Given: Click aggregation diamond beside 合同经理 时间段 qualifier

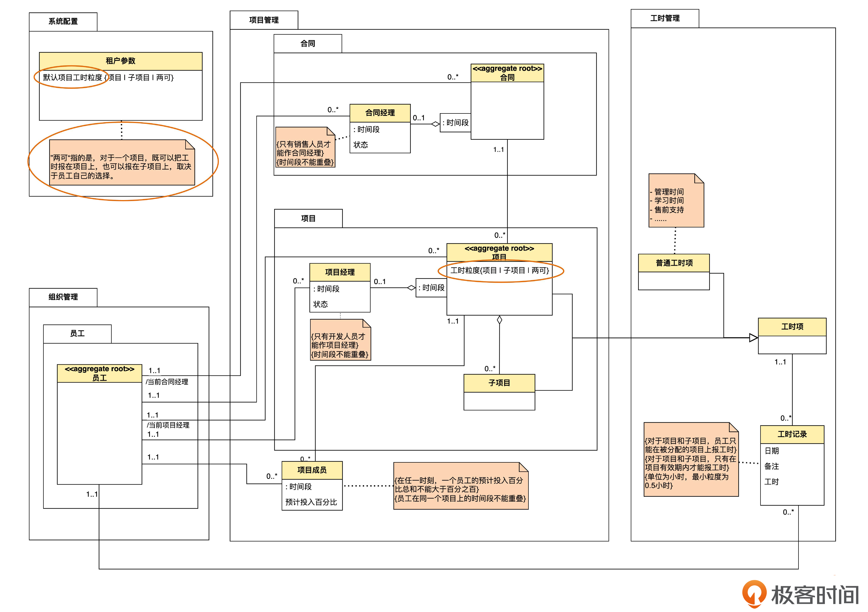Looking at the screenshot, I should tap(435, 124).
